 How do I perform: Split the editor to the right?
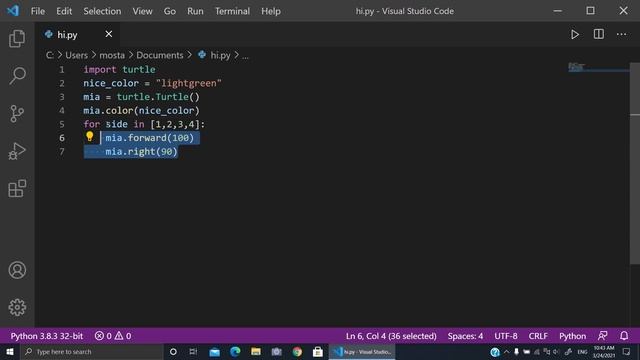(x=598, y=34)
